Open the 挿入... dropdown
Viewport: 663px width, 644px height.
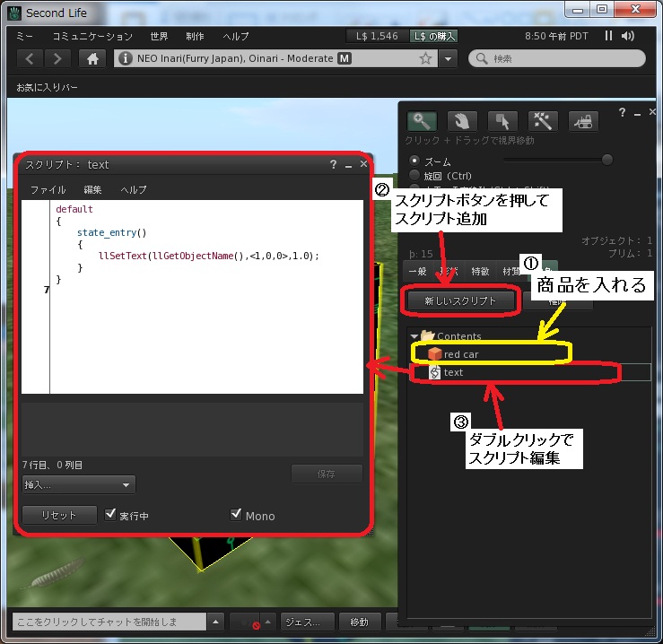pyautogui.click(x=79, y=484)
